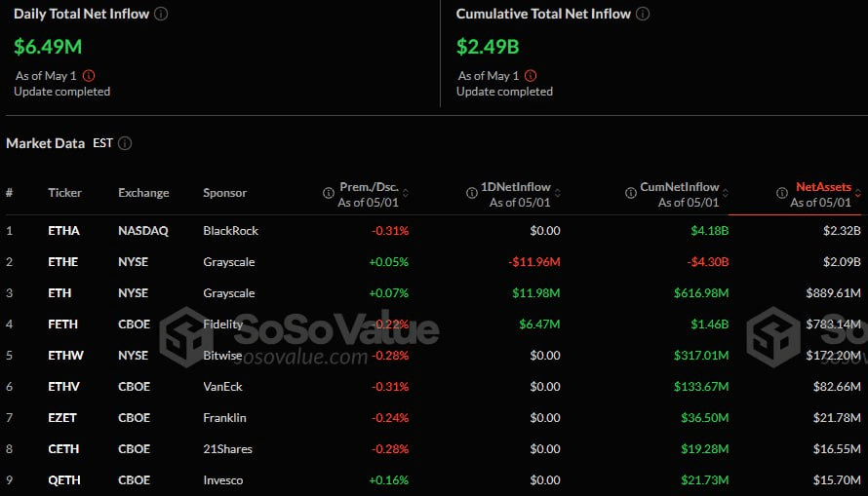Screen dimensions: 868x496
Task: Click info icon before Prem./Dsc. column
Action: click(329, 193)
